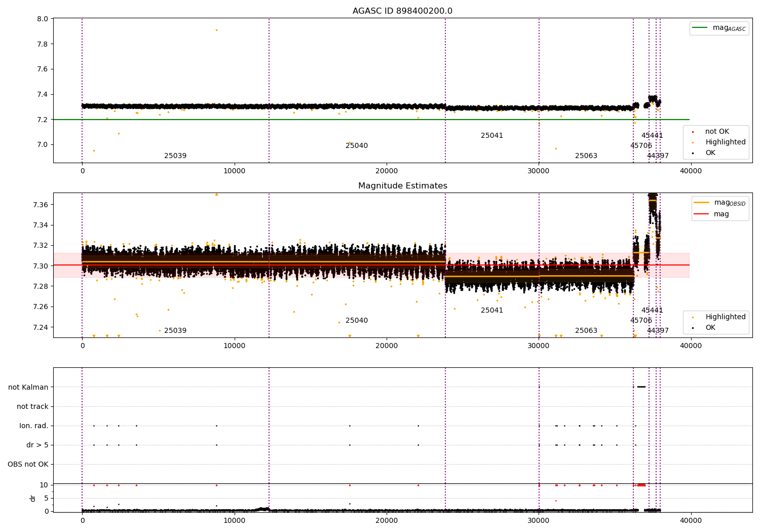Click the cluster of not Kalman flag markers
The image size is (760, 532).
coord(641,387)
